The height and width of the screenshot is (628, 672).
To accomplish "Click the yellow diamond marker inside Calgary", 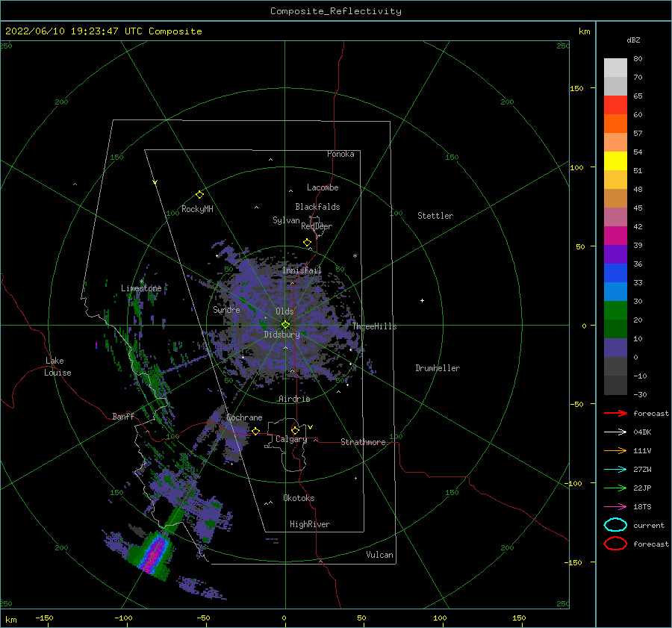I will (295, 430).
